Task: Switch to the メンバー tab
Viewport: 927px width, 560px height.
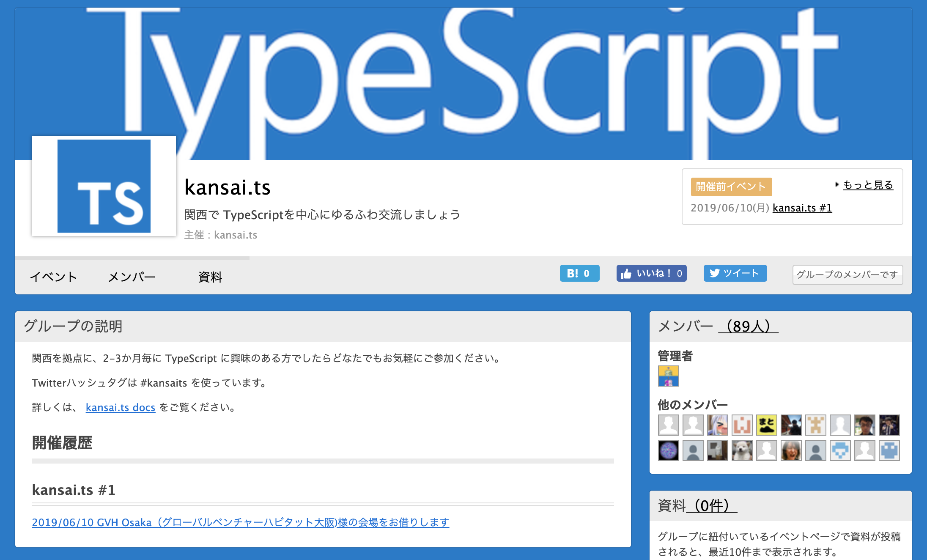Action: pos(132,277)
